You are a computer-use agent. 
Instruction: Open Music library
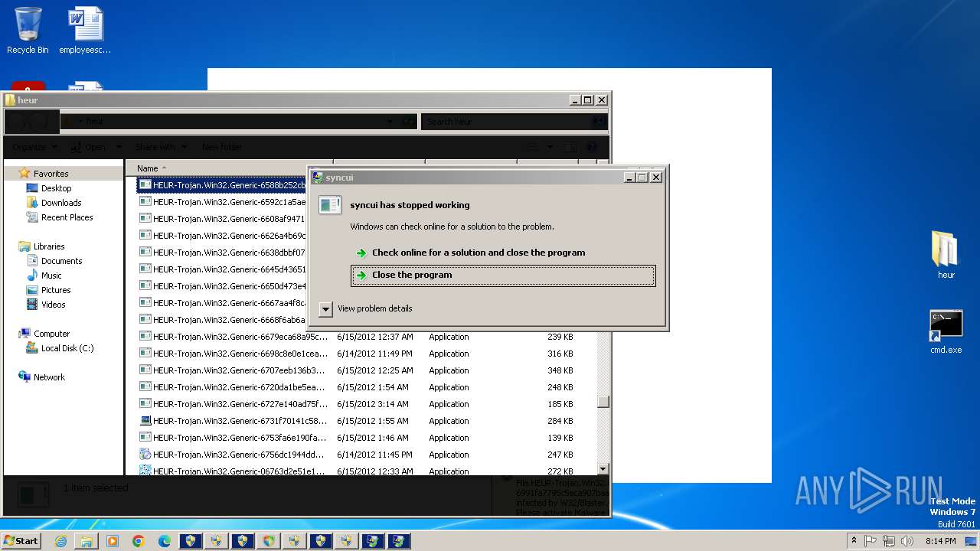[51, 275]
